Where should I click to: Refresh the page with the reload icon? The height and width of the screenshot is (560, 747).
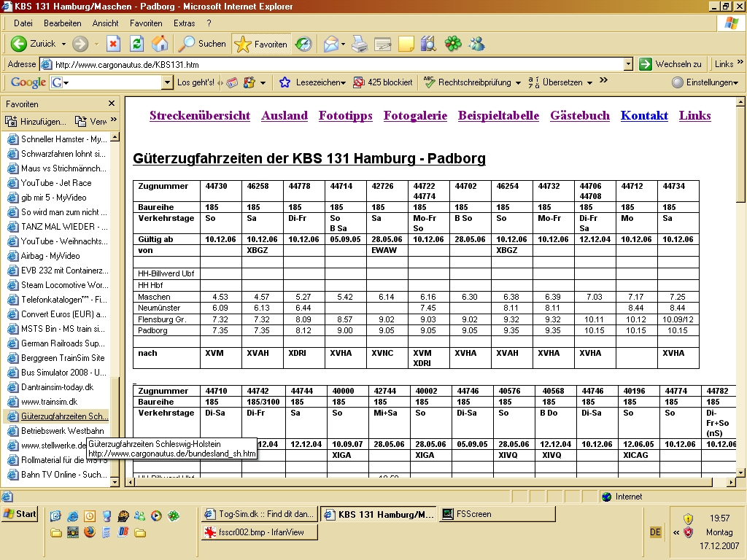point(136,44)
